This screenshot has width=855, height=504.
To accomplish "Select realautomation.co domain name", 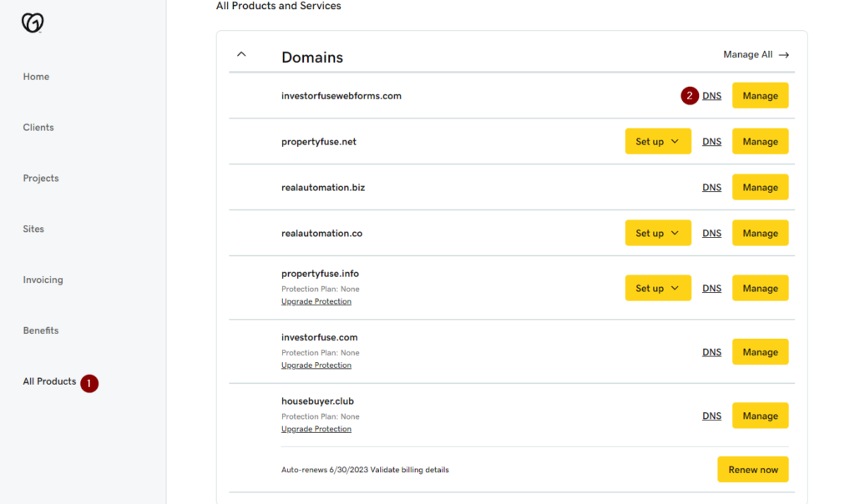I will [x=321, y=233].
